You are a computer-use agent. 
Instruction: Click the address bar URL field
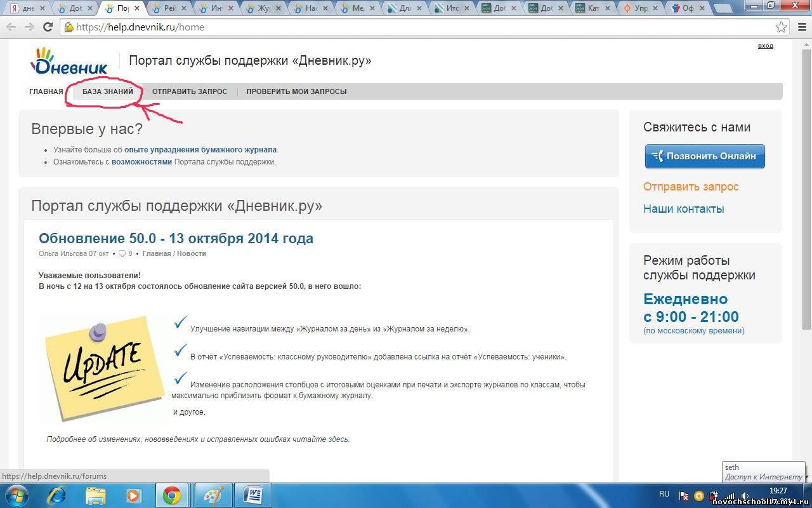coord(381,27)
